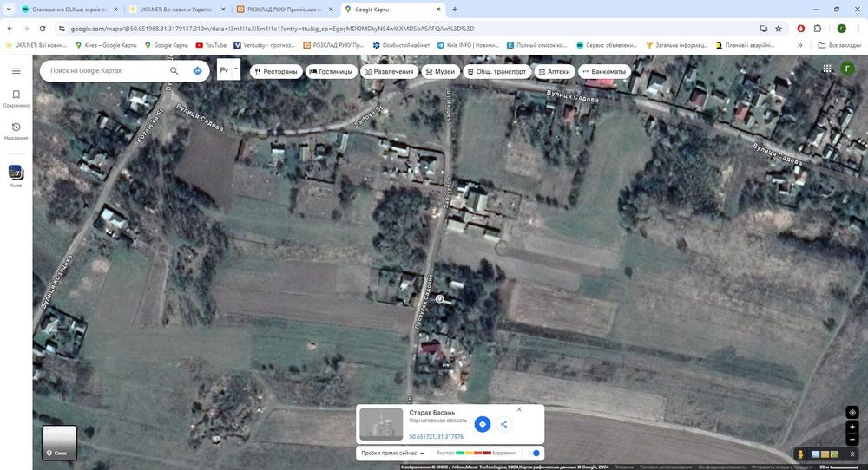
Task: Show my current location
Action: (852, 412)
